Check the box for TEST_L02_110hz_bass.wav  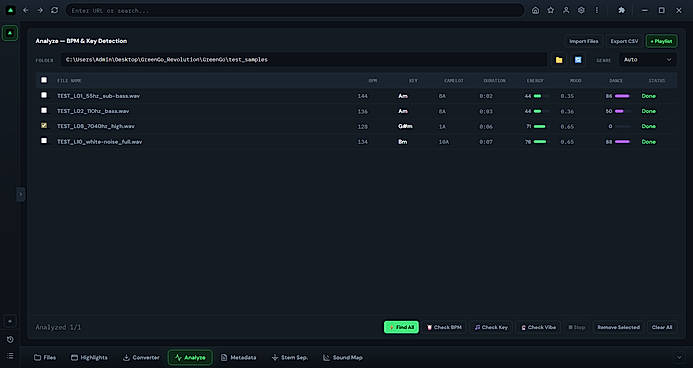[44, 110]
